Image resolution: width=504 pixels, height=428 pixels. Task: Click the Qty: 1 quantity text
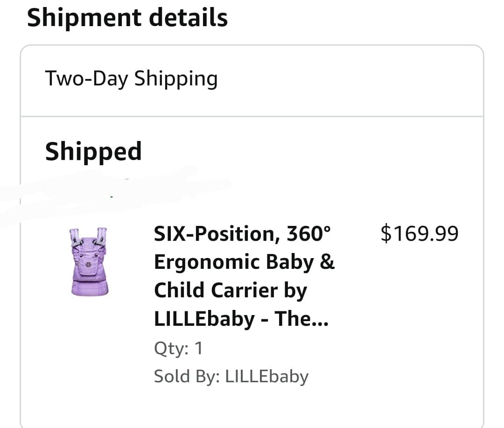(178, 348)
